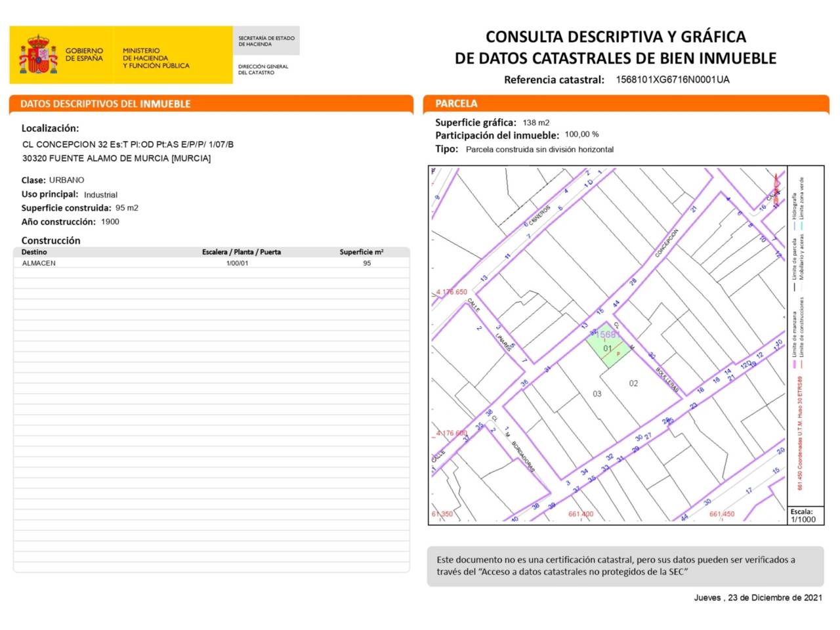
Task: Click 'DIRECCIÓN GENERAL DEL CATASTRO' text
Action: point(262,70)
